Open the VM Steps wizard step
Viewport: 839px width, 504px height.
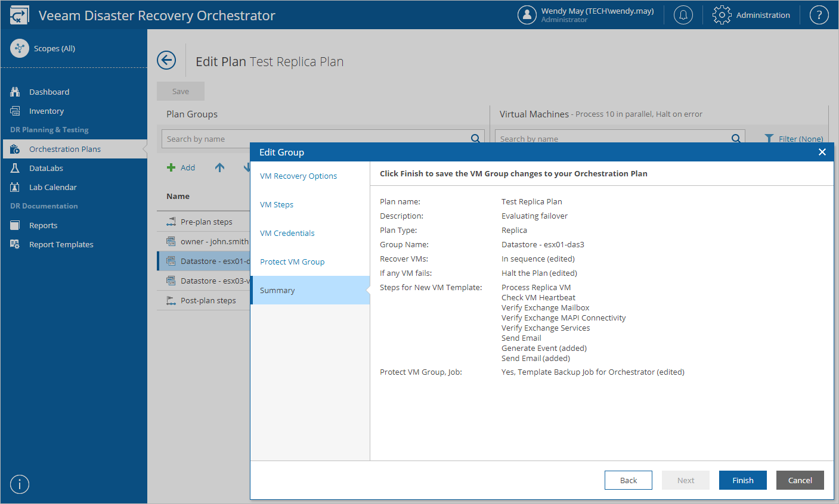277,204
